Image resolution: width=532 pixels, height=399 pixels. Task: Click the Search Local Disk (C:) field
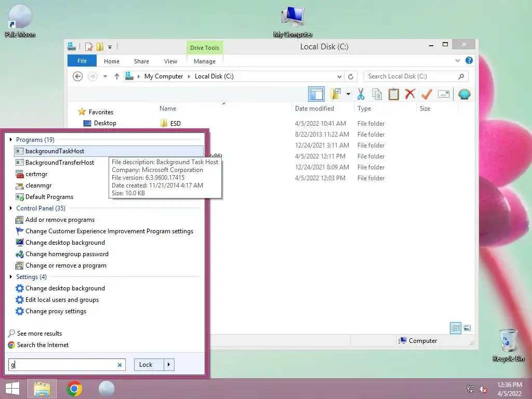[416, 76]
